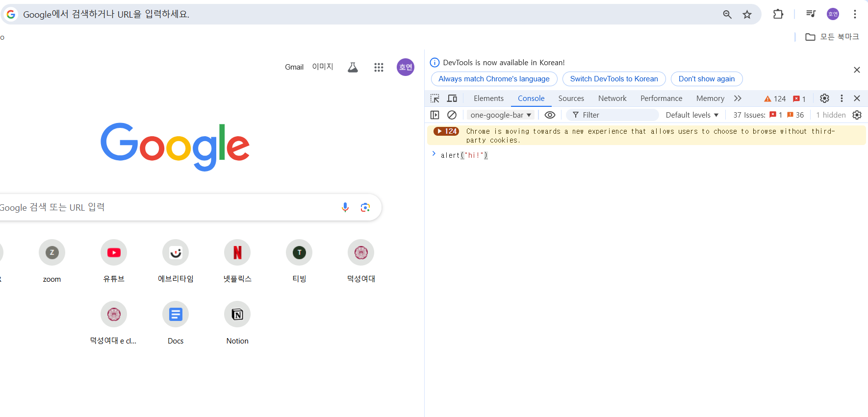Open the media controls icon in Chrome toolbar

(811, 14)
